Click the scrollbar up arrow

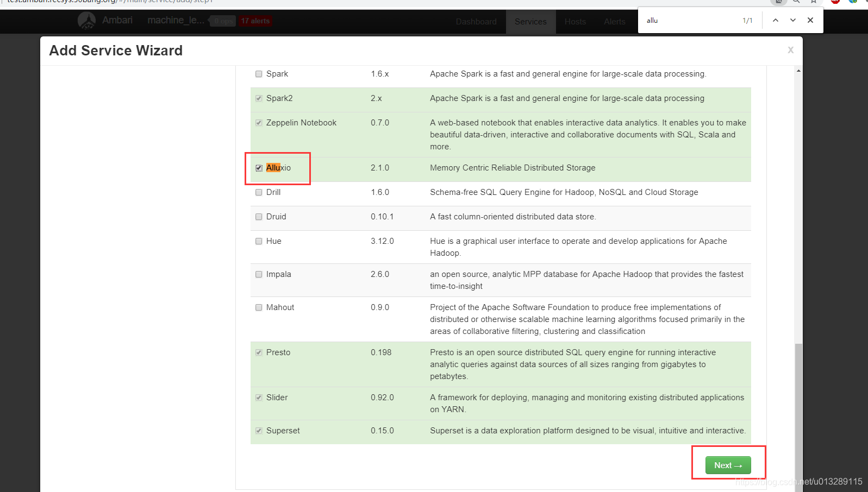coord(798,71)
